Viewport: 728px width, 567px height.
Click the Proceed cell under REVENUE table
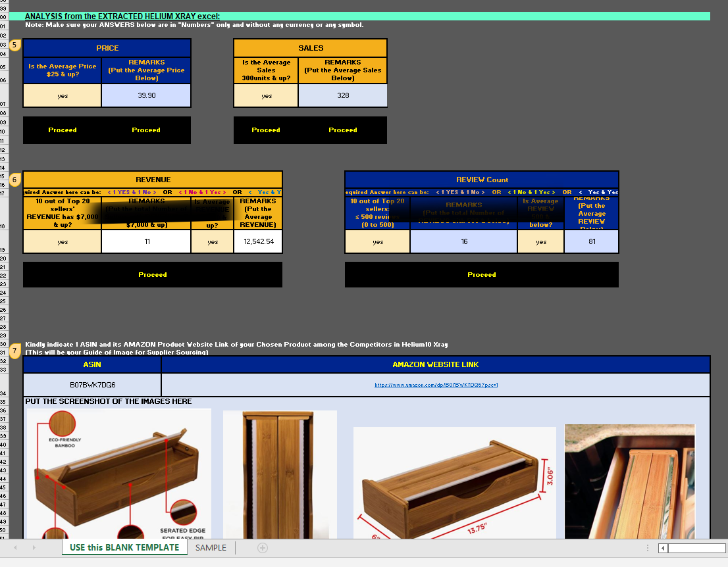coord(153,275)
